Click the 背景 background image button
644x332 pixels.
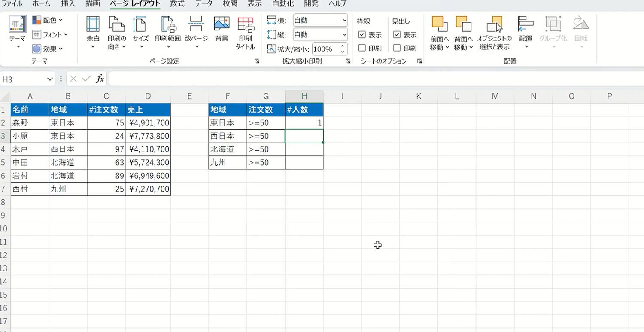[x=222, y=29]
